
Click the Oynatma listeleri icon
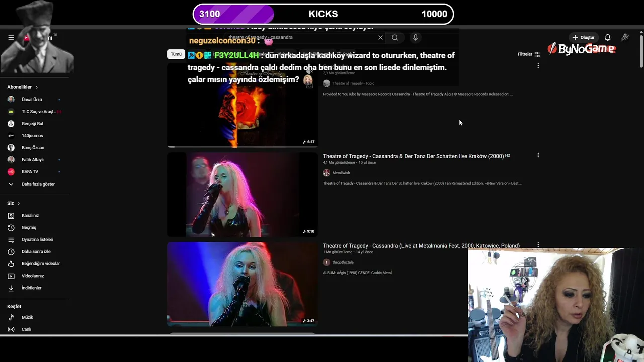coord(11,239)
